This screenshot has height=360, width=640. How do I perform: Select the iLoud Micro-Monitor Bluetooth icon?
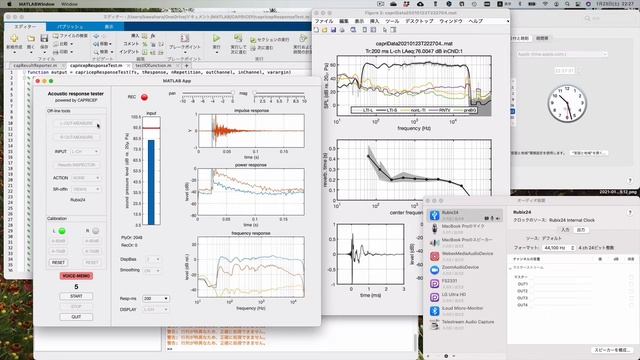[x=435, y=311]
